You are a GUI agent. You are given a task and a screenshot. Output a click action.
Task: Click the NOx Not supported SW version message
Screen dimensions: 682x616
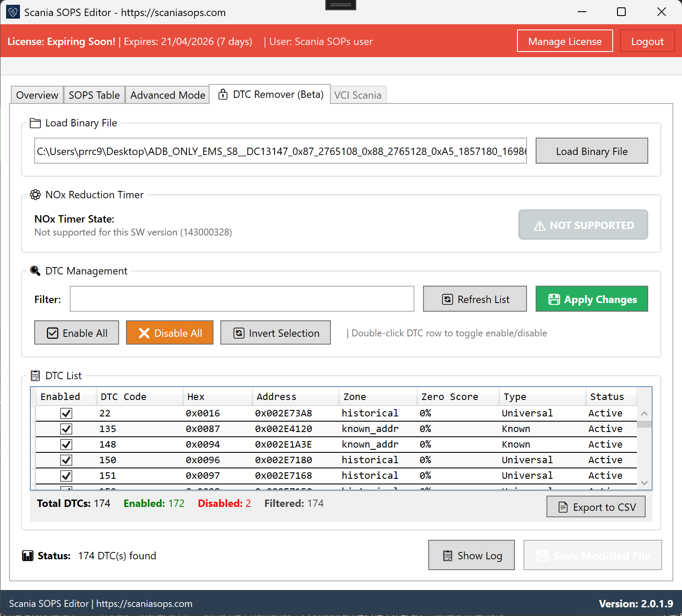click(133, 232)
